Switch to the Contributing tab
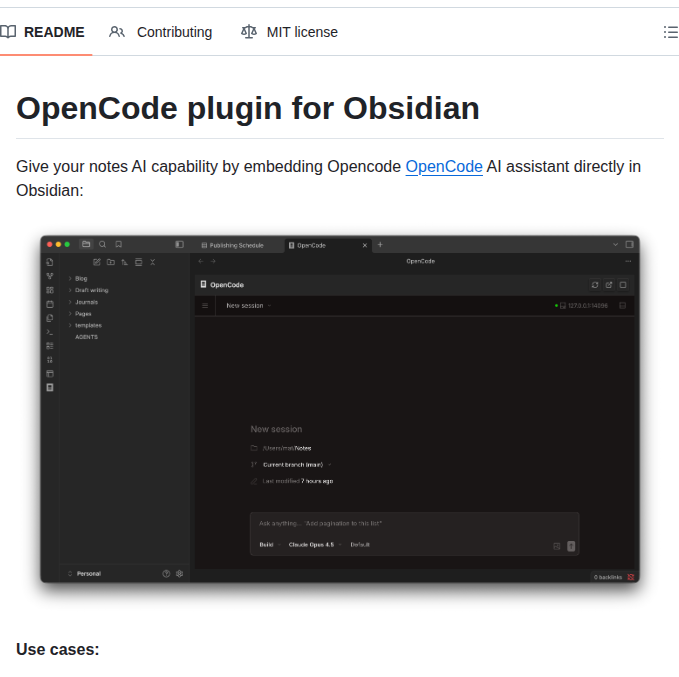The image size is (679, 677). 160,32
